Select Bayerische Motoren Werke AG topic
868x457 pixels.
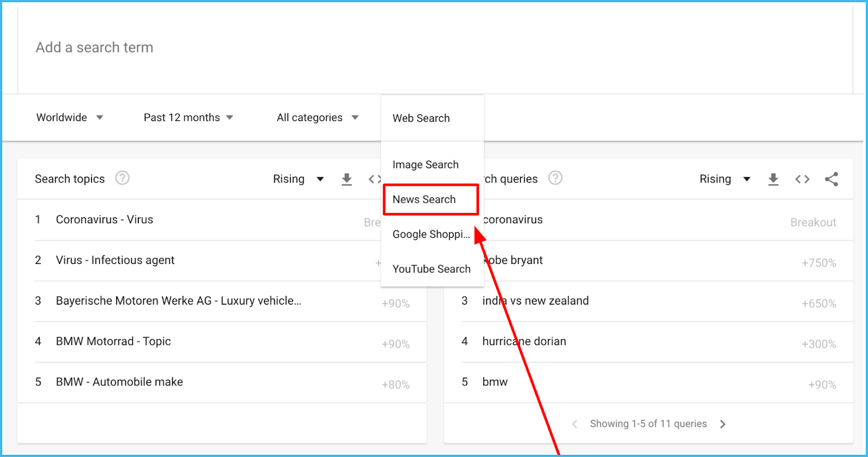point(178,301)
